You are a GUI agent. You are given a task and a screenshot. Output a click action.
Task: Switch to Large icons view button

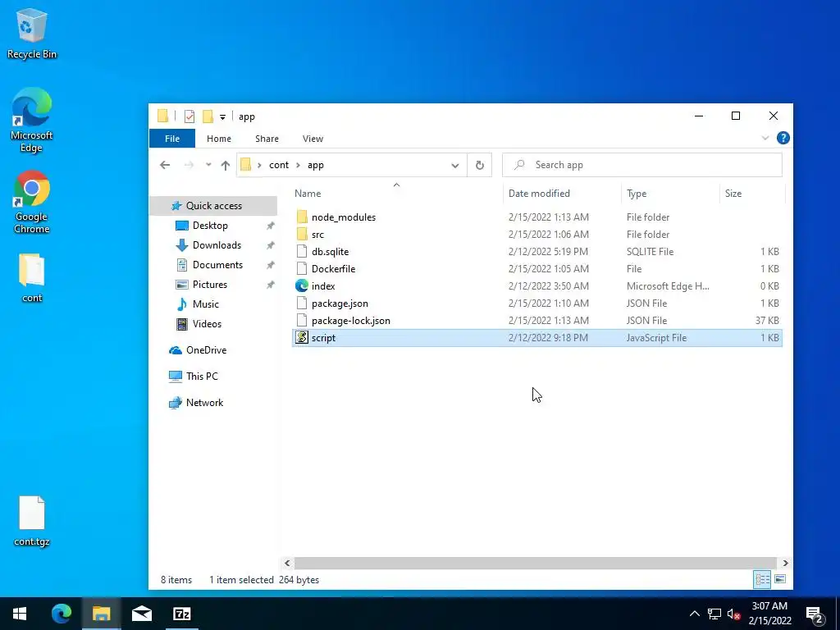point(780,579)
